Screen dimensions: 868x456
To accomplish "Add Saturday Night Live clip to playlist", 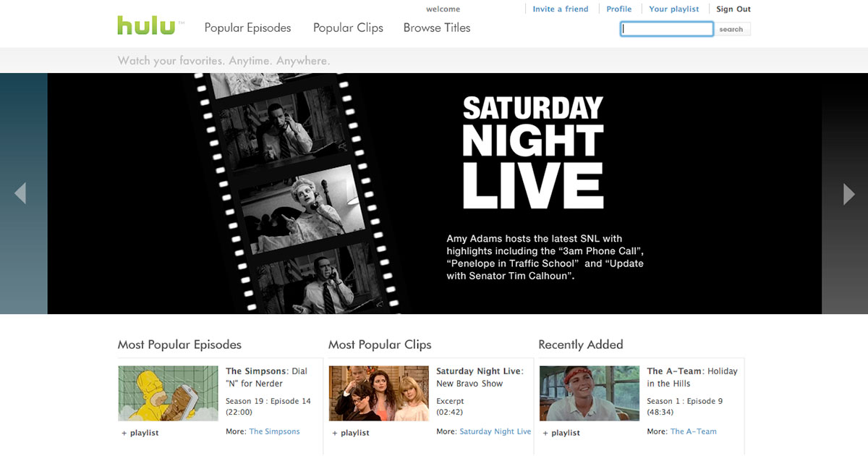I will tap(350, 433).
